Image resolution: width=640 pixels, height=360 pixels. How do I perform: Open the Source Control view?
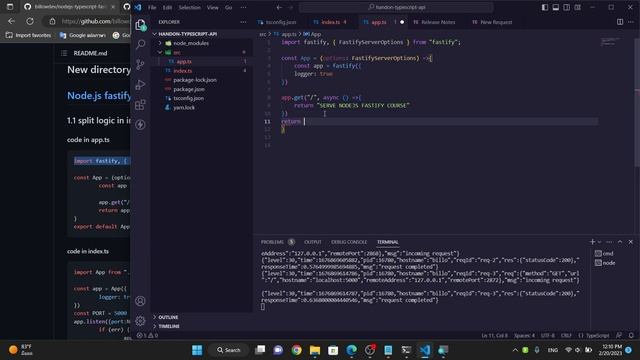[140, 64]
